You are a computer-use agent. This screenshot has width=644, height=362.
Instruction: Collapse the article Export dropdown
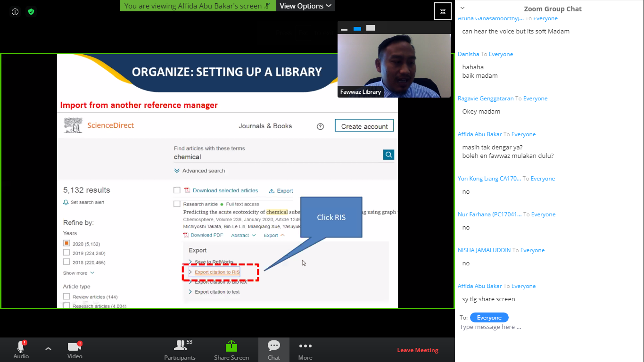(274, 235)
